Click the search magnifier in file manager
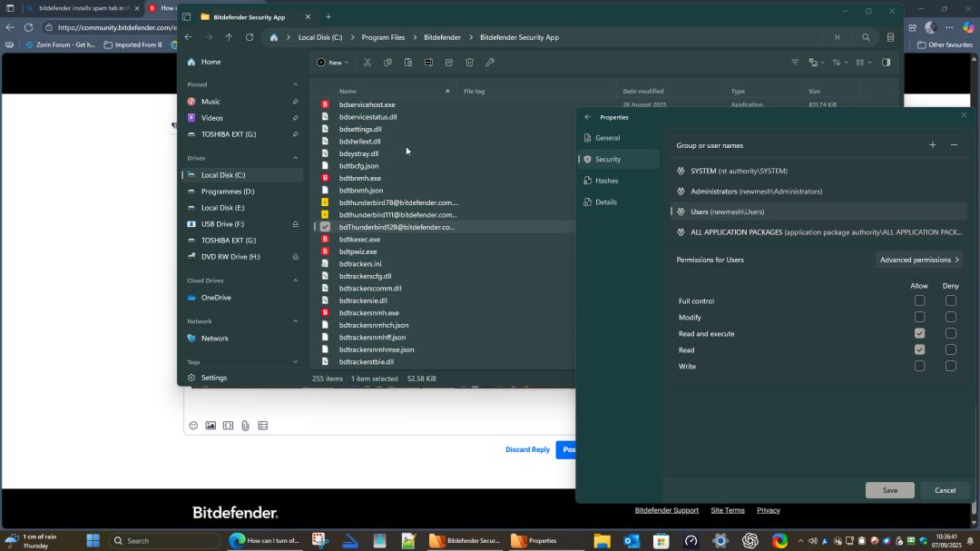980x551 pixels. (866, 37)
